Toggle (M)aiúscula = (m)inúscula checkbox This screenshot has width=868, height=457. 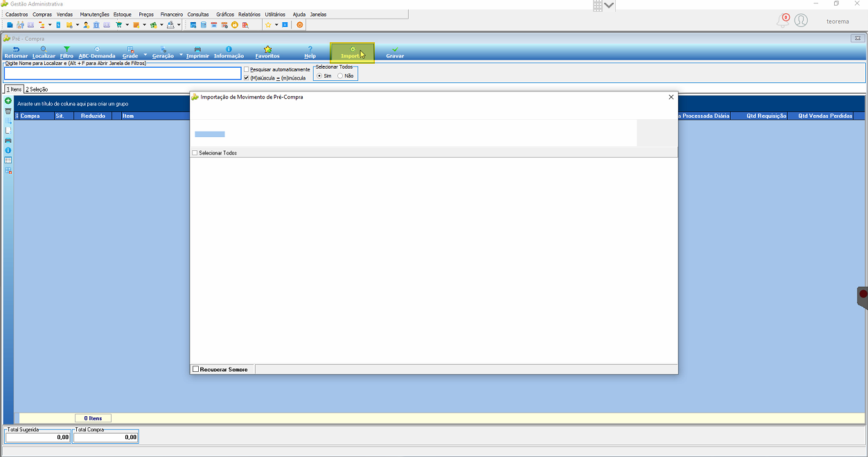[x=247, y=78]
